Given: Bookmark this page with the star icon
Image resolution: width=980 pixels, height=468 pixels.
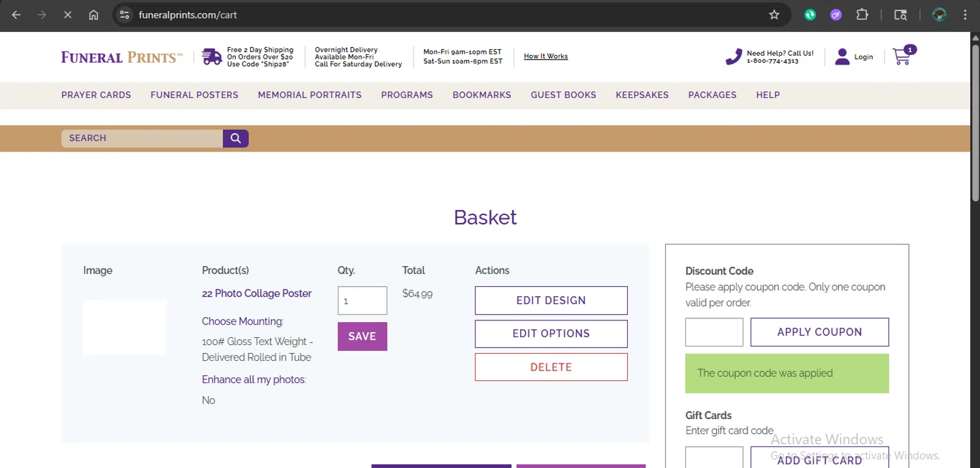Looking at the screenshot, I should pyautogui.click(x=774, y=14).
